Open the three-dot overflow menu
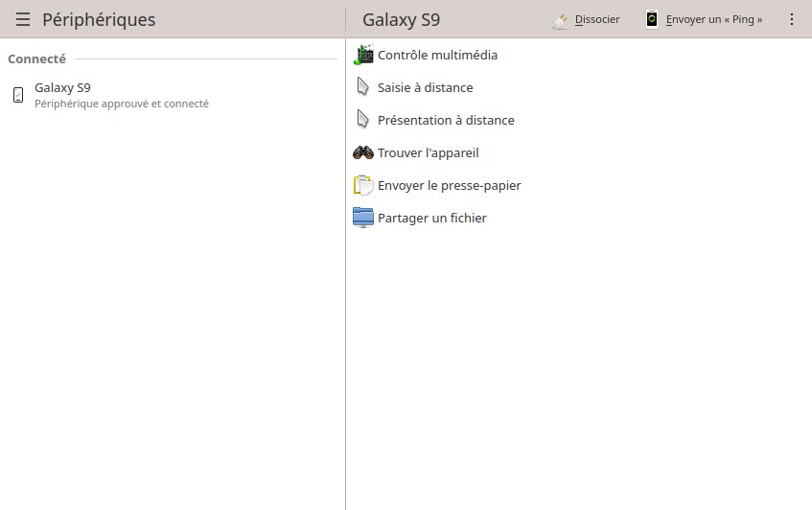 point(791,20)
